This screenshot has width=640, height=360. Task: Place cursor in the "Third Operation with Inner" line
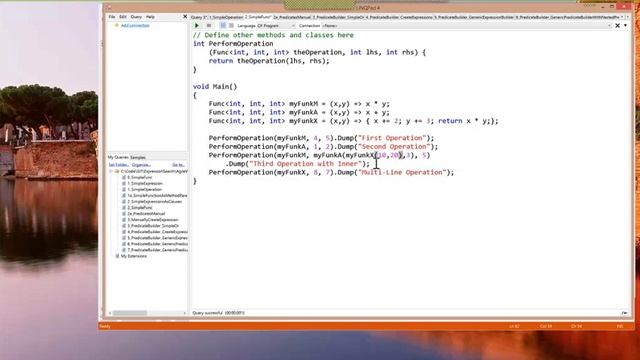298,164
